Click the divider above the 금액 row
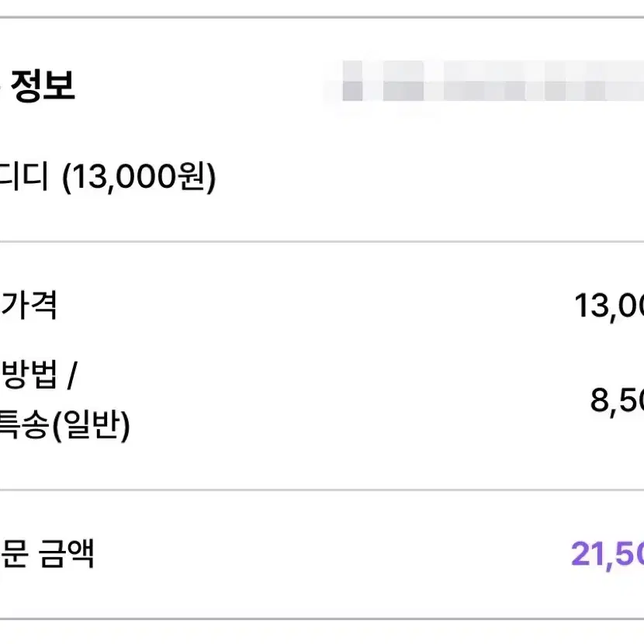This screenshot has width=644, height=644. 322,490
